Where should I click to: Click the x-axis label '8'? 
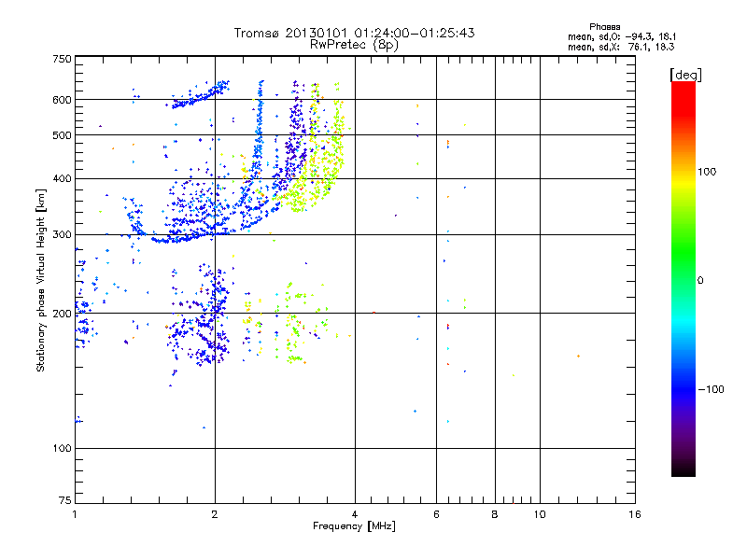point(495,514)
